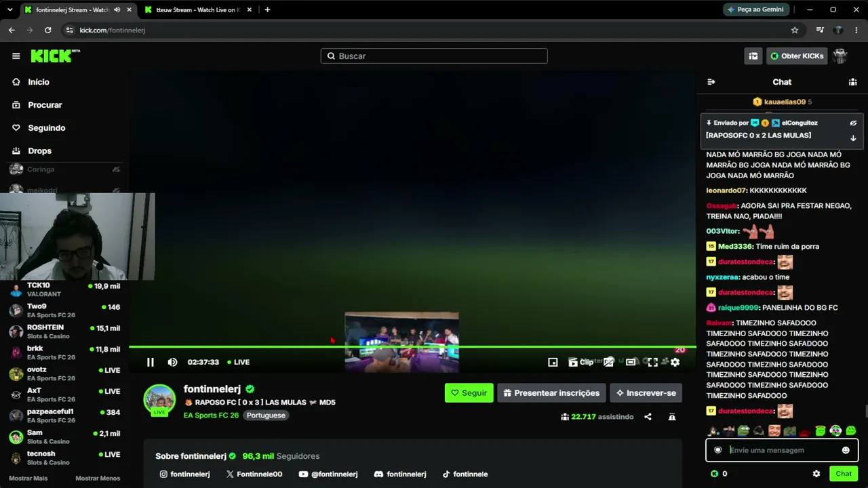This screenshot has height=488, width=868.
Task: Open ovotz channel in sidebar
Action: (64, 374)
